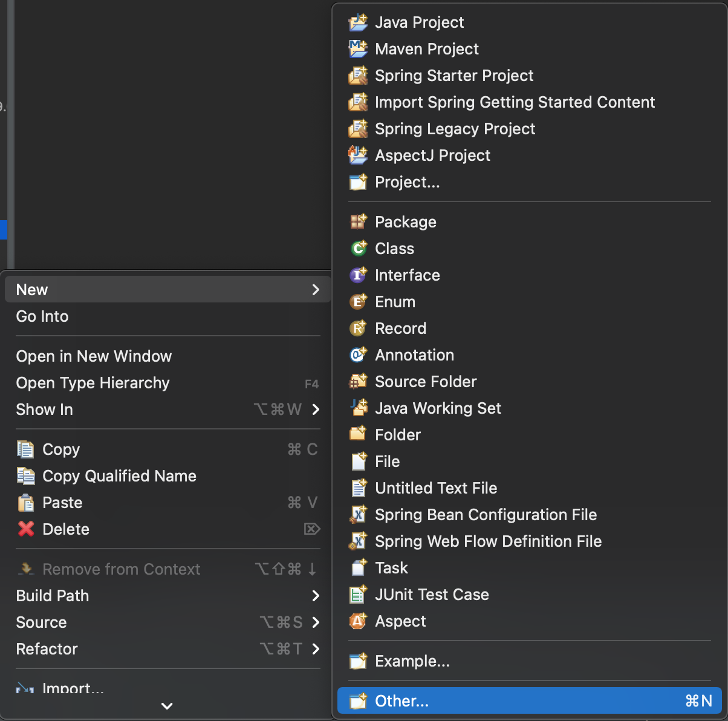
Task: Click the File icon in New submenu
Action: (358, 462)
